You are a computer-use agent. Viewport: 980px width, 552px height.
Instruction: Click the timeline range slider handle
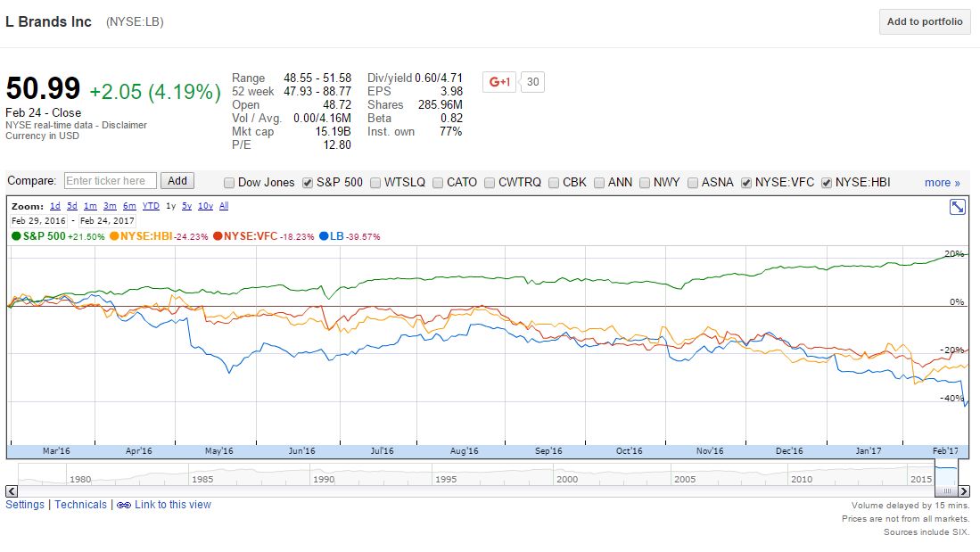coord(946,491)
